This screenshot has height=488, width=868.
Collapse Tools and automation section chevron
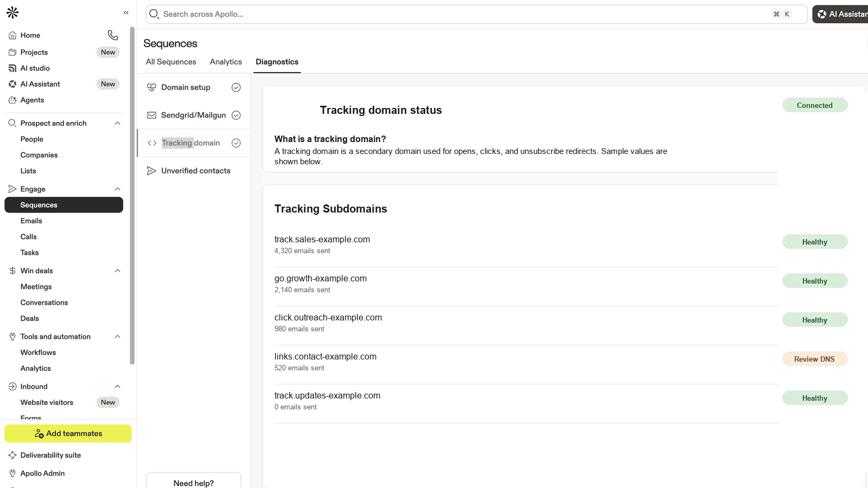117,337
